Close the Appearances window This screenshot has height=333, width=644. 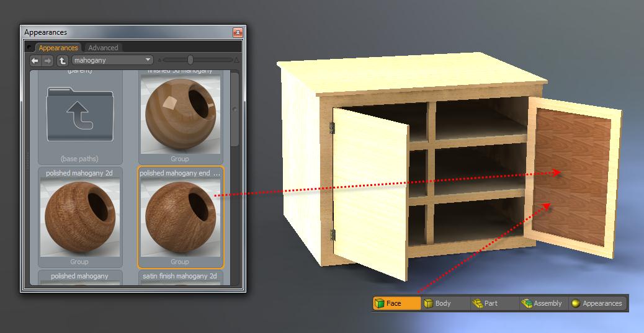[238, 32]
